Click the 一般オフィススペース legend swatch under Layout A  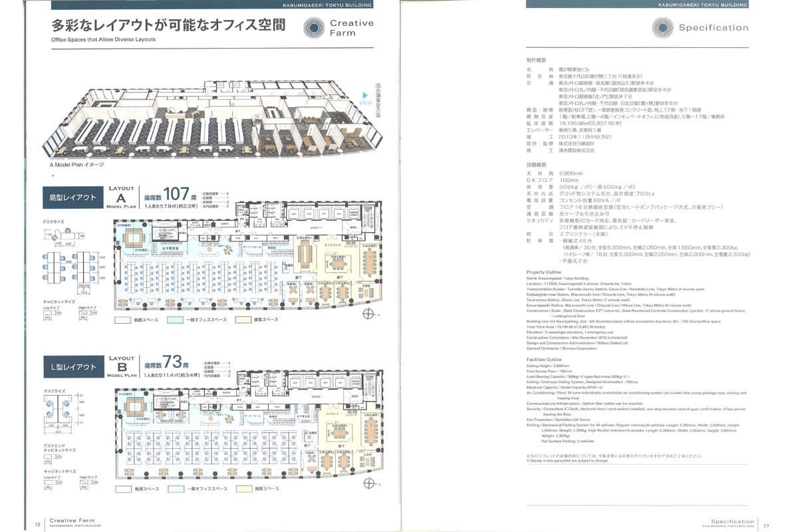(176, 320)
